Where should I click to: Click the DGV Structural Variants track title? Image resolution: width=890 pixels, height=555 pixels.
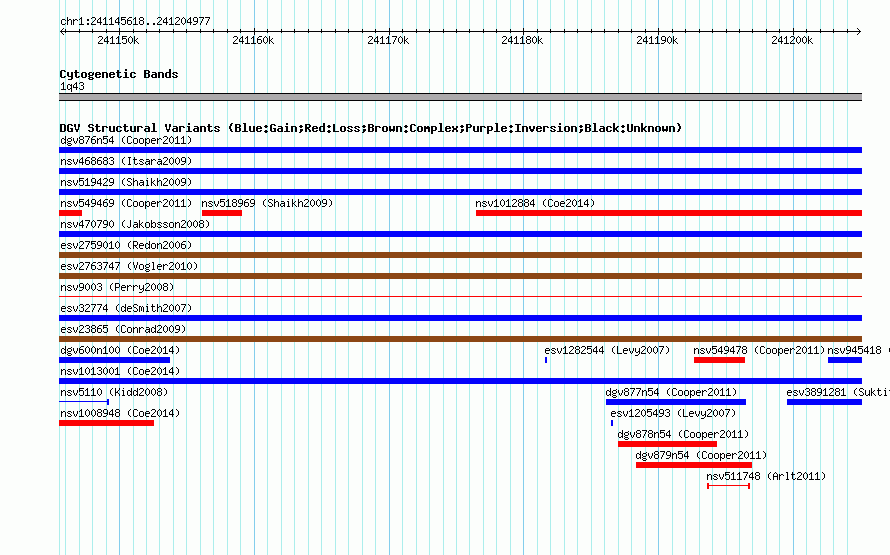tap(370, 128)
